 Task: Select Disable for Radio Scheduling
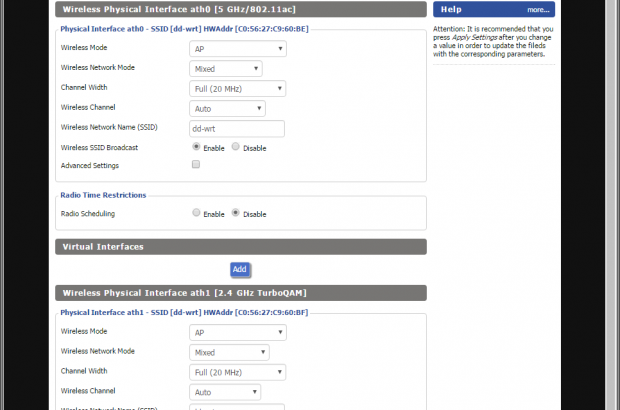(236, 213)
